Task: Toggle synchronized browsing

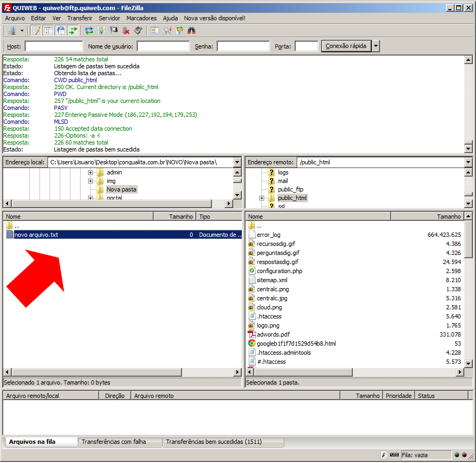Action: click(x=179, y=30)
